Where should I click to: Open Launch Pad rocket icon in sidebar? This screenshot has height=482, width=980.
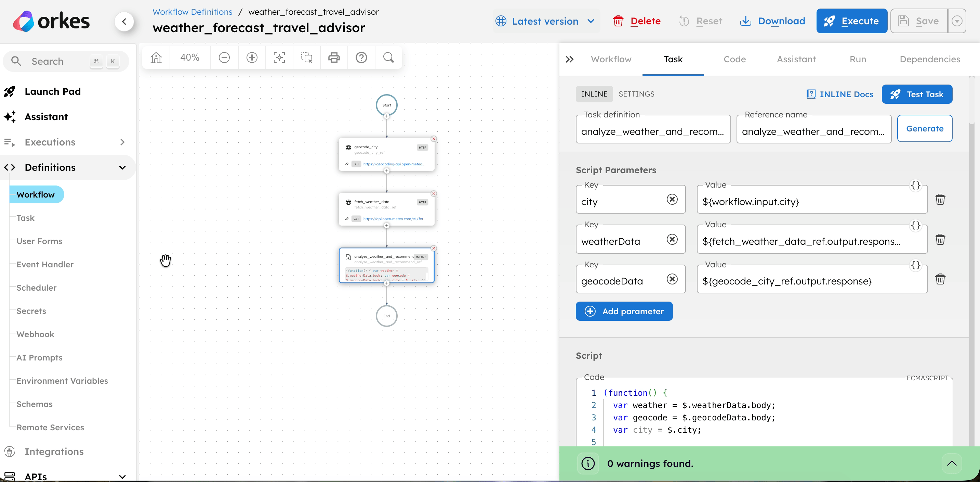point(10,91)
